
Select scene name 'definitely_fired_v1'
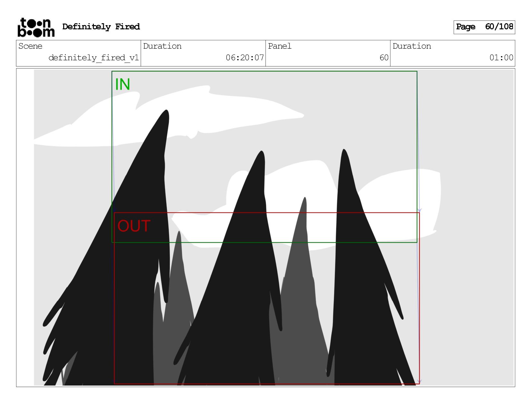94,58
